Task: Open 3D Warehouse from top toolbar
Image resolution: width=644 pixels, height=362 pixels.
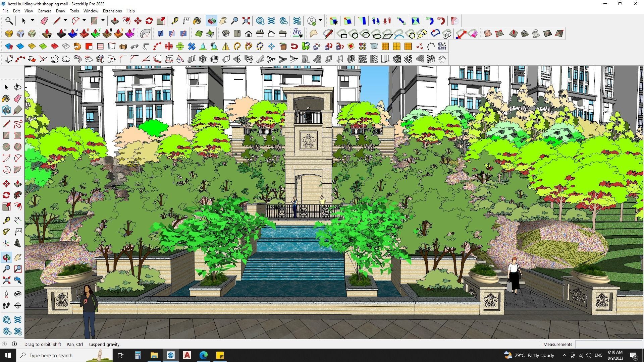Action: click(260, 21)
